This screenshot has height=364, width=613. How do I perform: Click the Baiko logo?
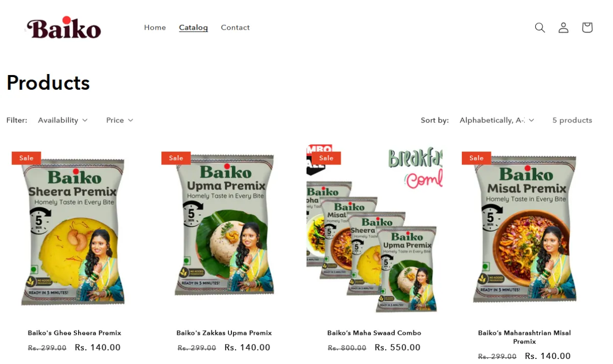[x=64, y=28]
